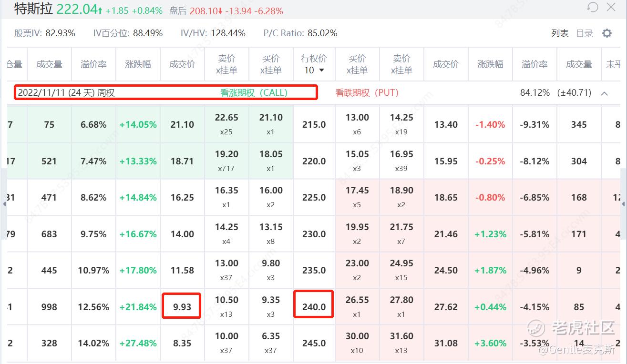Sort by call-side 成交价 column header
This screenshot has width=627, height=364.
tap(182, 64)
